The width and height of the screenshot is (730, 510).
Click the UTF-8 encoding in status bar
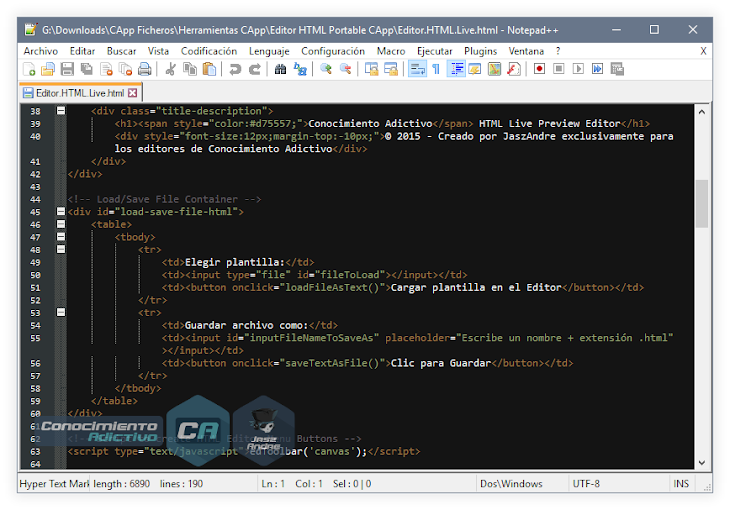(x=586, y=484)
